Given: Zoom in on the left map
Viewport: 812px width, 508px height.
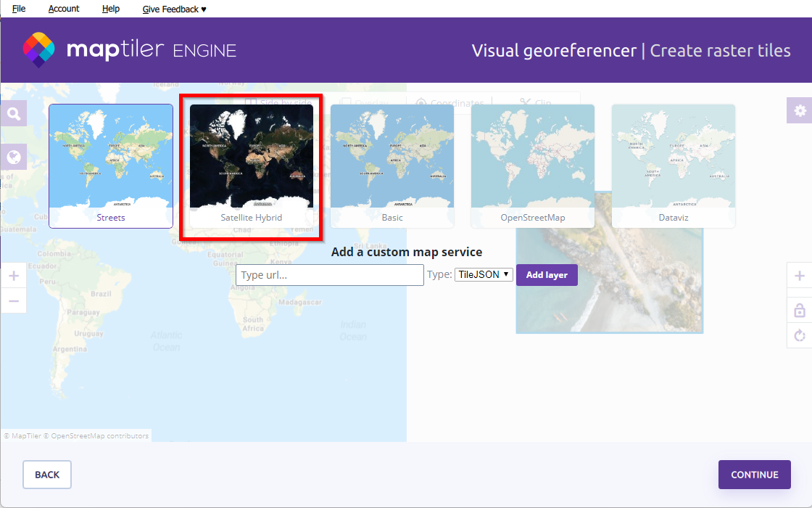Looking at the screenshot, I should click(x=13, y=276).
